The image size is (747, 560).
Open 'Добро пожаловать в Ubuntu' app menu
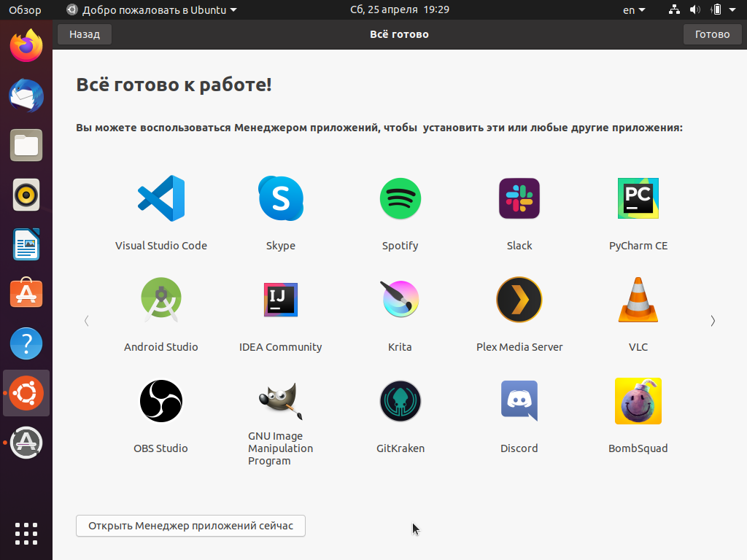tap(152, 10)
